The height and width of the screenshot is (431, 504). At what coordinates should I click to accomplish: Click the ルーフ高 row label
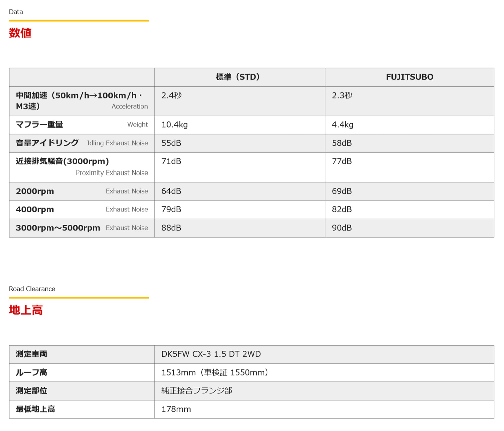coord(31,373)
